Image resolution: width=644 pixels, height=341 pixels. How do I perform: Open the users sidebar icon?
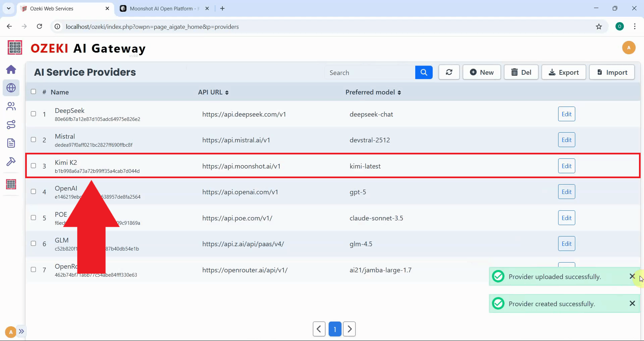pos(11,107)
